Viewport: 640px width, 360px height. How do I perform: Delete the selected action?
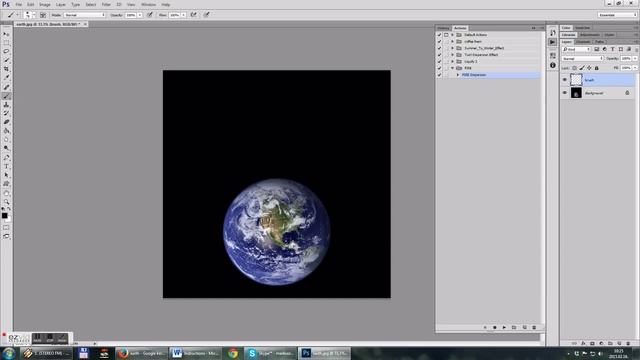(534, 327)
